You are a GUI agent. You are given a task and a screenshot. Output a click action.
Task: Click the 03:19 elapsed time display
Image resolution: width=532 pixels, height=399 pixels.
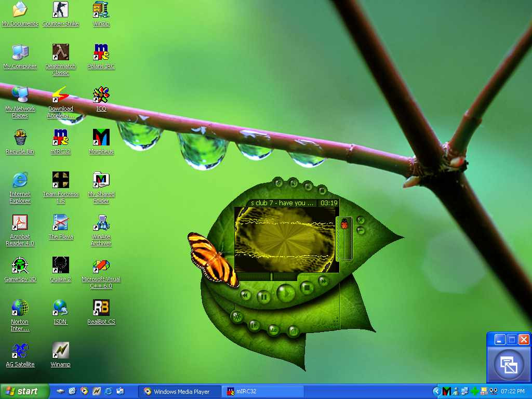click(x=329, y=203)
